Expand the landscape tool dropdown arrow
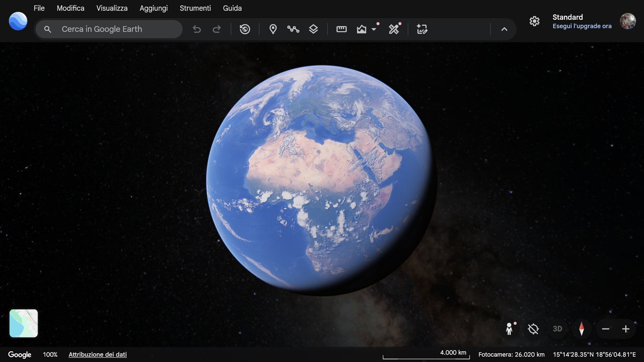Image resolution: width=644 pixels, height=362 pixels. click(374, 29)
